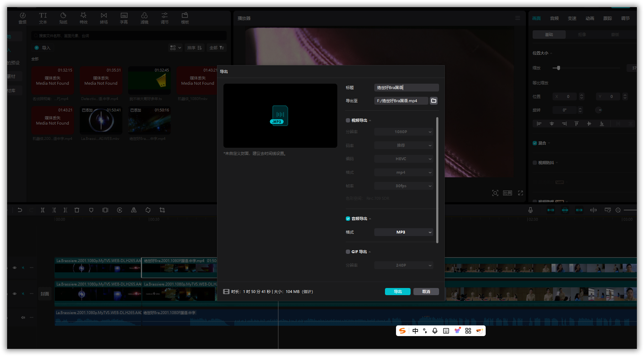Switch to the 音频 tab in properties panel
The width and height of the screenshot is (644, 356).
554,19
